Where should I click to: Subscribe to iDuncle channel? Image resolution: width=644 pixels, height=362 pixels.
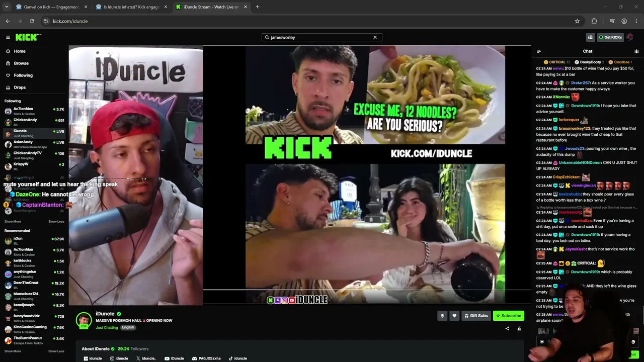click(509, 316)
